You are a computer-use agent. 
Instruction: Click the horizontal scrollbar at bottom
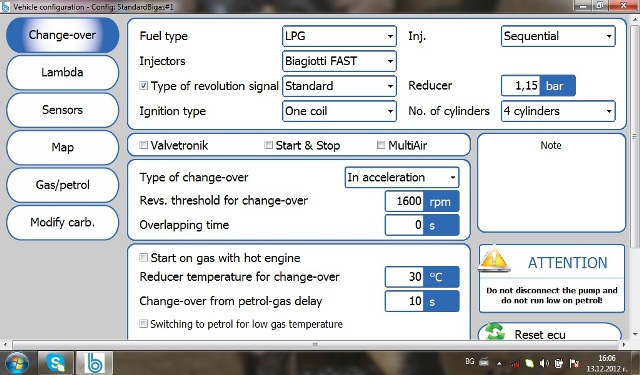pos(314,345)
